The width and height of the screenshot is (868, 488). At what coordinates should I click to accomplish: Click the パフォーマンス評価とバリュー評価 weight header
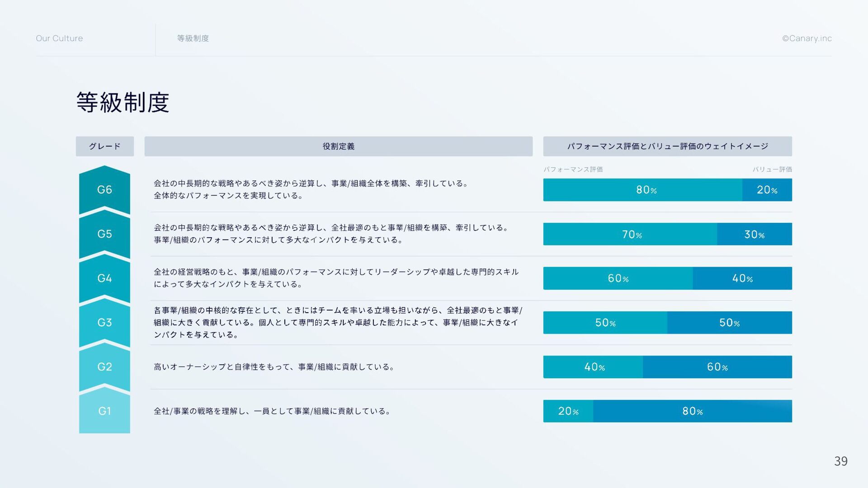[667, 146]
